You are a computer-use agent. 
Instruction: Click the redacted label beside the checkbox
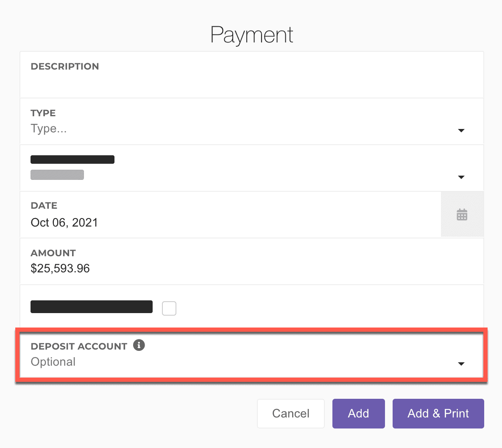[92, 307]
